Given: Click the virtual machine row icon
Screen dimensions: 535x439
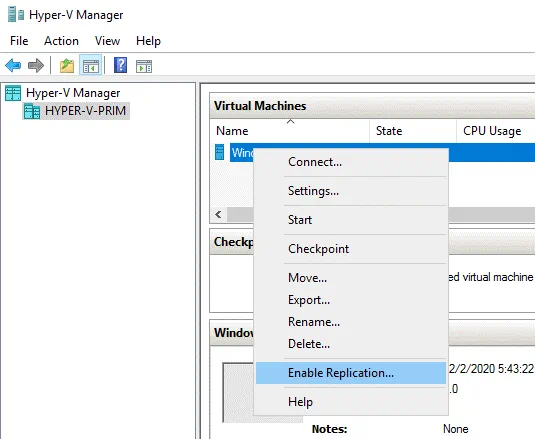Looking at the screenshot, I should tap(219, 152).
